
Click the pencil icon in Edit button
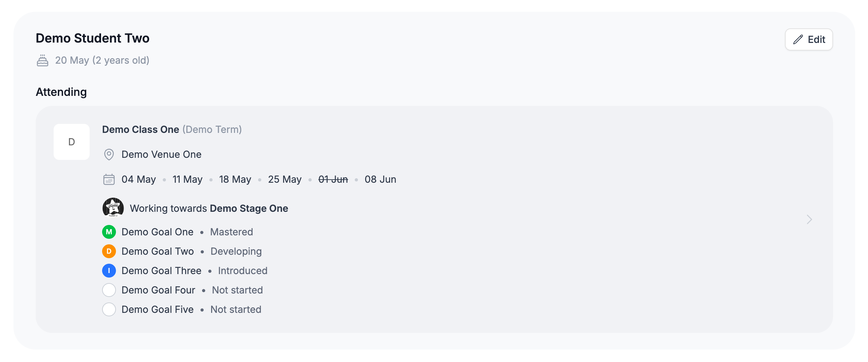point(798,39)
